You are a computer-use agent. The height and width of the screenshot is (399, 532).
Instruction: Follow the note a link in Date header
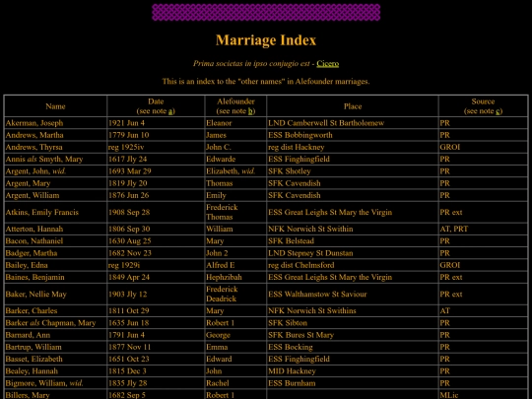(x=170, y=111)
